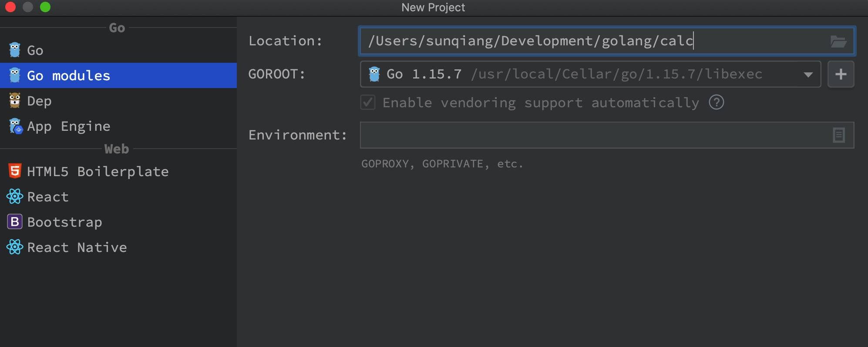This screenshot has width=868, height=347.
Task: Select Dep project type
Action: pos(39,101)
